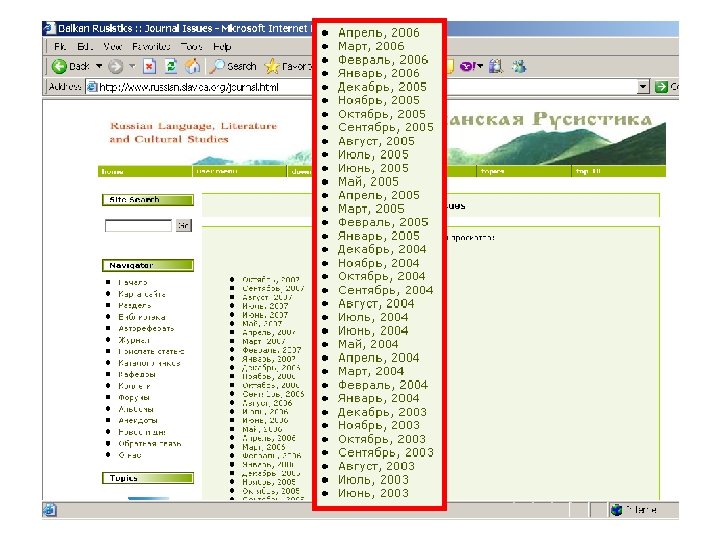
Task: Select the home tab in the green navigation bar
Action: point(145,171)
